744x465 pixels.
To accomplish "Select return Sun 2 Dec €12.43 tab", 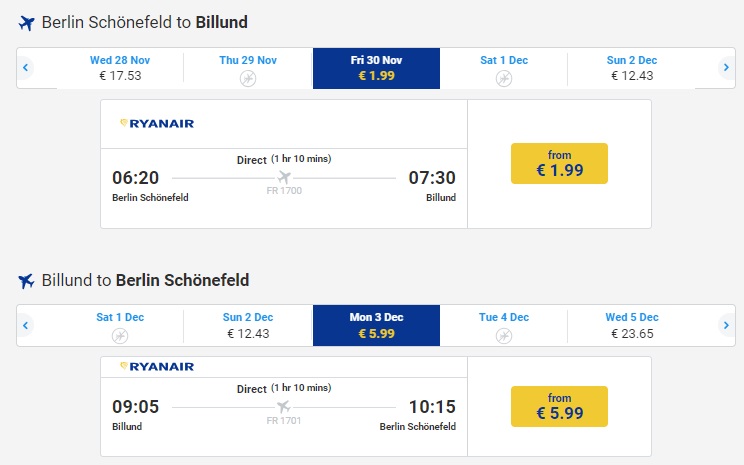I will (248, 325).
